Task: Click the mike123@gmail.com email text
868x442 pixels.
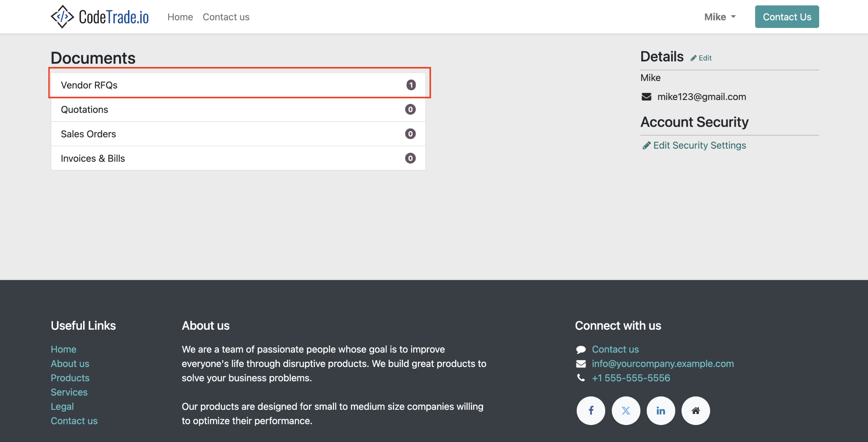Action: coord(701,97)
